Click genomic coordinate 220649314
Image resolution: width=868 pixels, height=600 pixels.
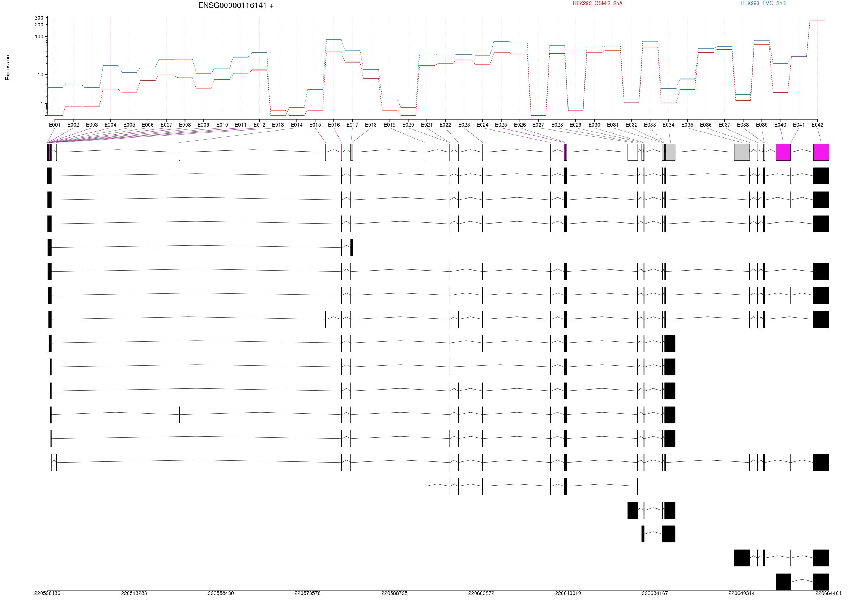(x=742, y=593)
